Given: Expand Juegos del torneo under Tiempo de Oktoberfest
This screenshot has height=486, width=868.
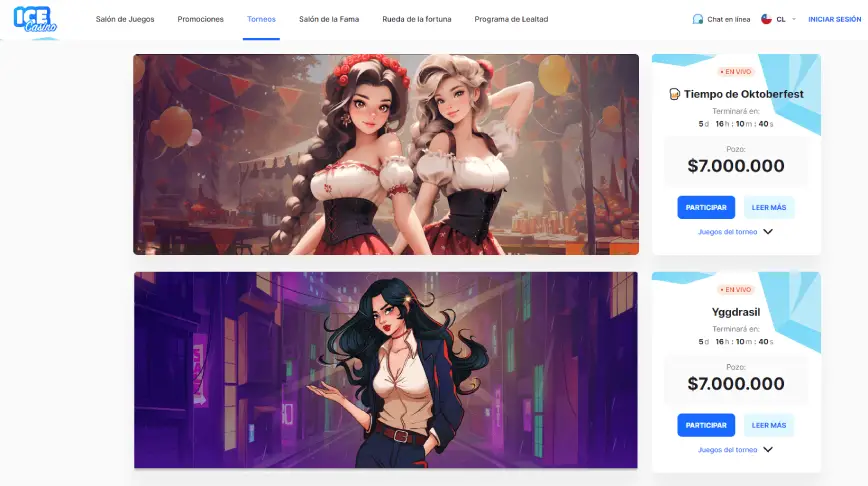Looking at the screenshot, I should coord(735,231).
